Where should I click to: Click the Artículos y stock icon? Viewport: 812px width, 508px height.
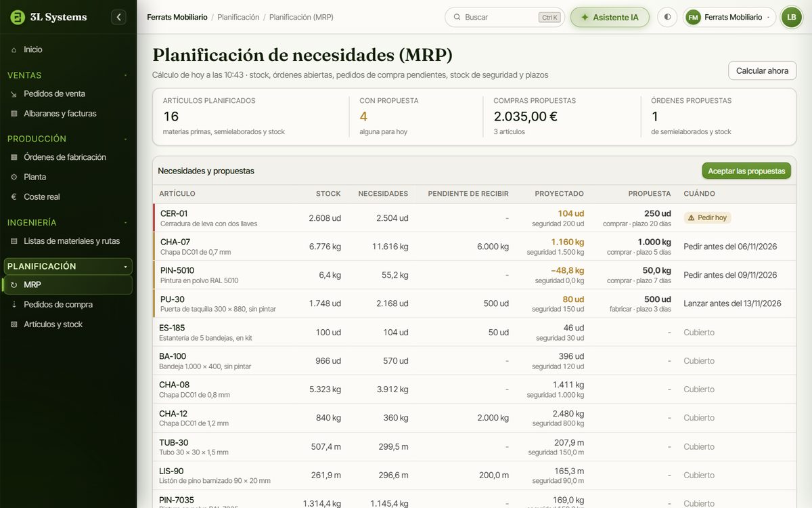(14, 324)
